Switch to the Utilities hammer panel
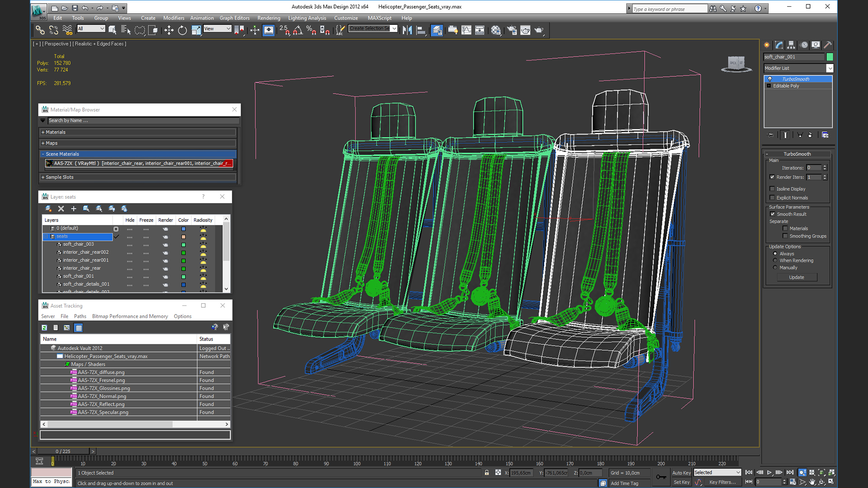The height and width of the screenshot is (488, 868). 828,45
